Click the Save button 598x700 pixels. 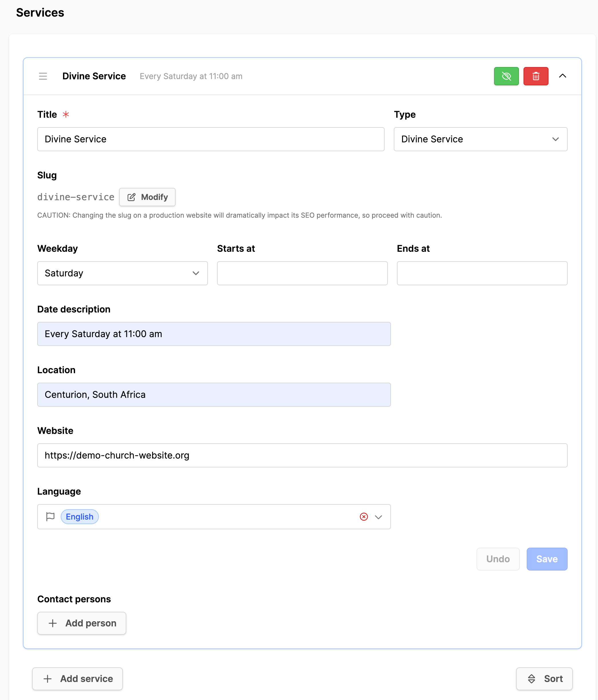click(547, 559)
